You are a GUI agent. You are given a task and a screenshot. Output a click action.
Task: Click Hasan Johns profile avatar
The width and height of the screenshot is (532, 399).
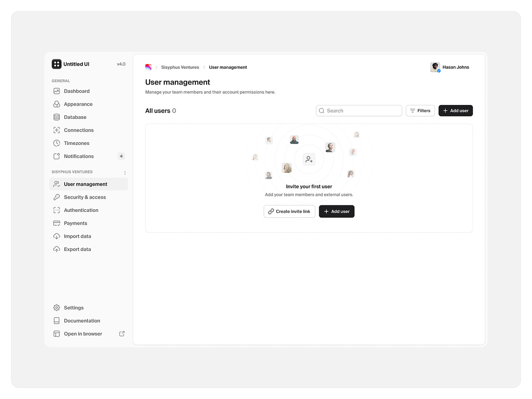click(x=434, y=67)
